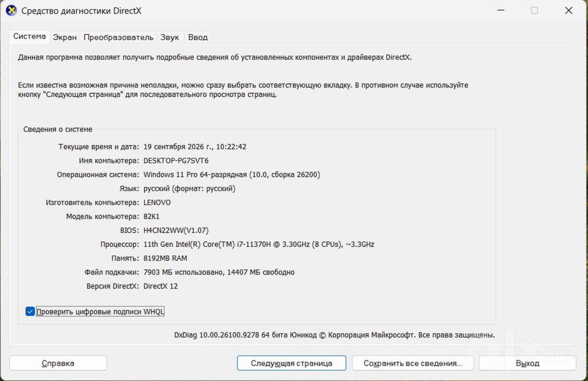Viewport: 588px width, 381px height.
Task: Click the Файл подкачки field label
Action: (x=111, y=272)
